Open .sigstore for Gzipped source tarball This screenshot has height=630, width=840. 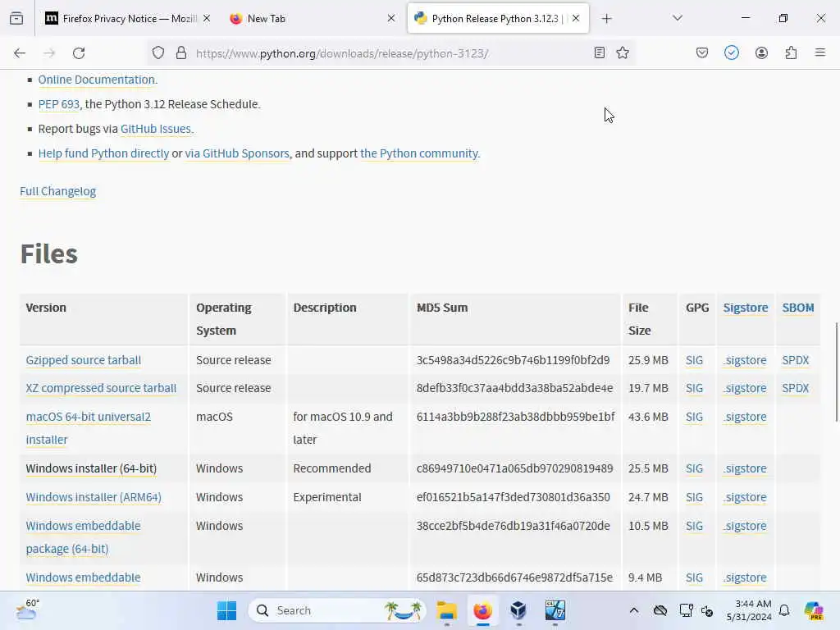[x=745, y=361]
